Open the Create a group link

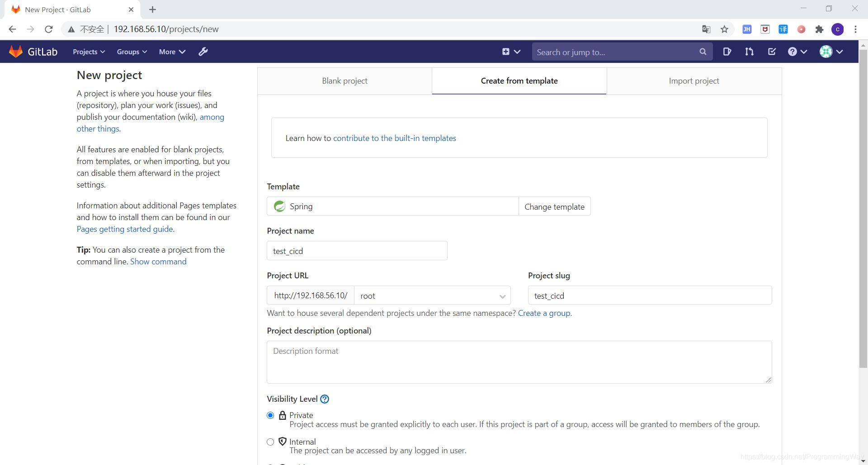point(543,313)
